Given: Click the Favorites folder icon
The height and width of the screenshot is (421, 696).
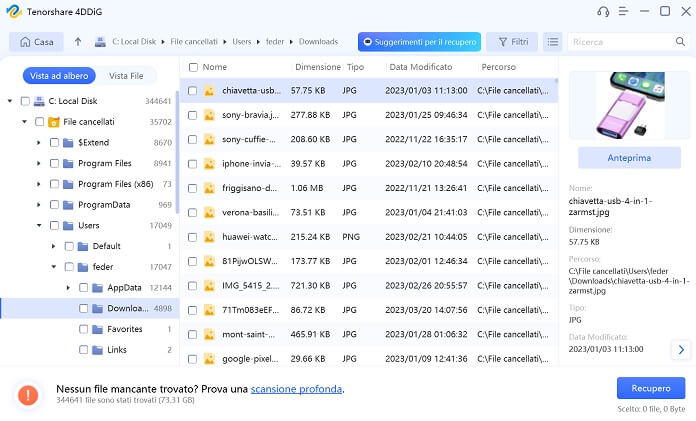Looking at the screenshot, I should click(x=97, y=329).
